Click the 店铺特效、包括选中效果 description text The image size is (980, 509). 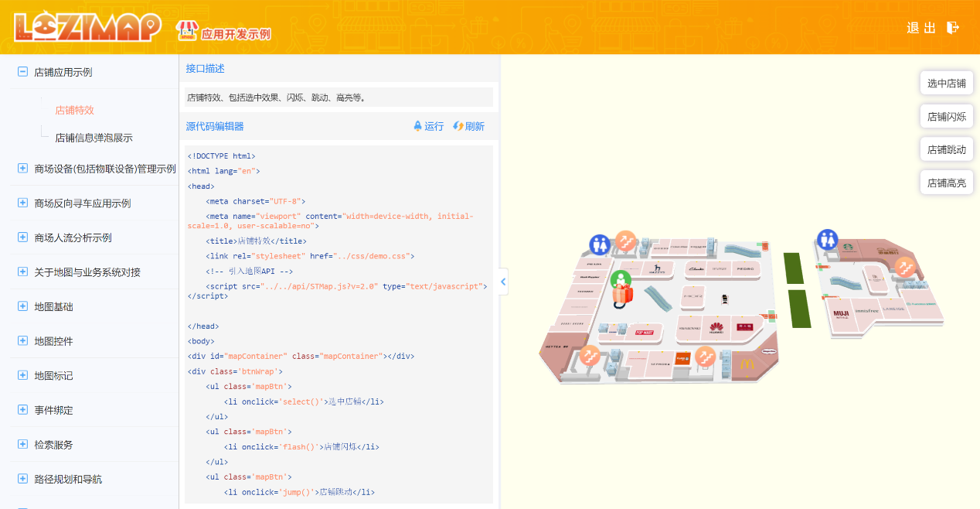click(276, 97)
